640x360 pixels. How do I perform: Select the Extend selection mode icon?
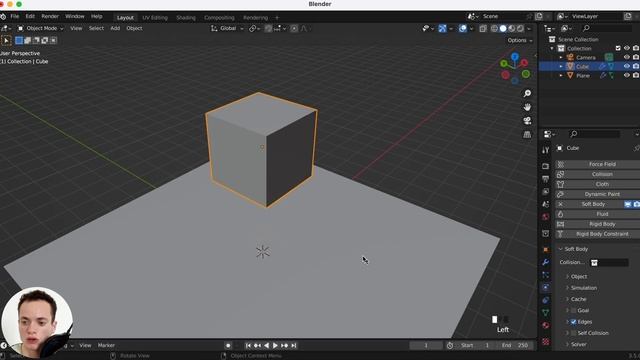coord(27,40)
